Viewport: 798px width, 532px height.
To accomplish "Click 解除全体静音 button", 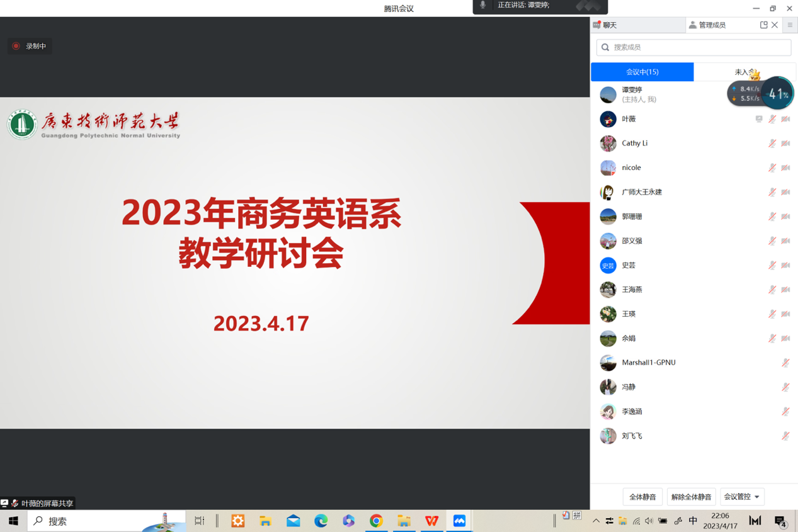I will tap(691, 497).
